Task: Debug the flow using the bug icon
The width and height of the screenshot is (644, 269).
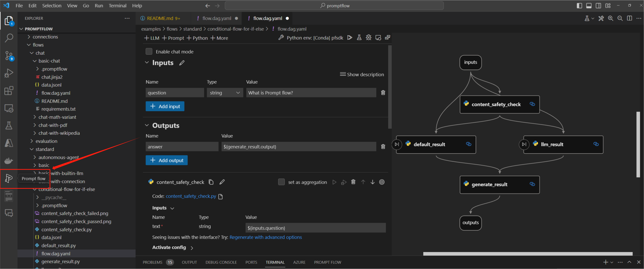Action: pos(369,37)
